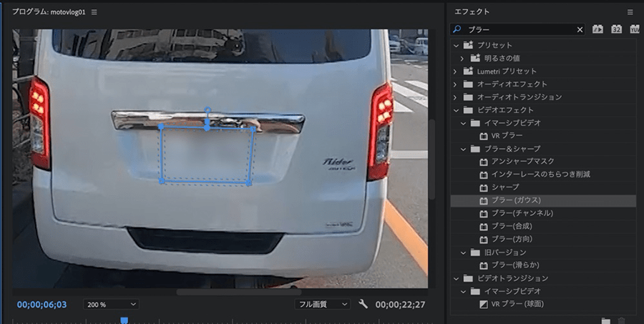Open the 200 % zoom level dropdown
Screen dimensions: 644x324
click(x=110, y=304)
